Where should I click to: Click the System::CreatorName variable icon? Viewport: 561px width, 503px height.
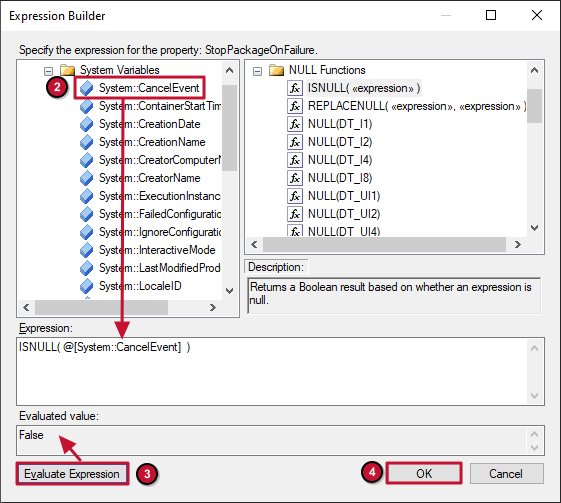87,178
